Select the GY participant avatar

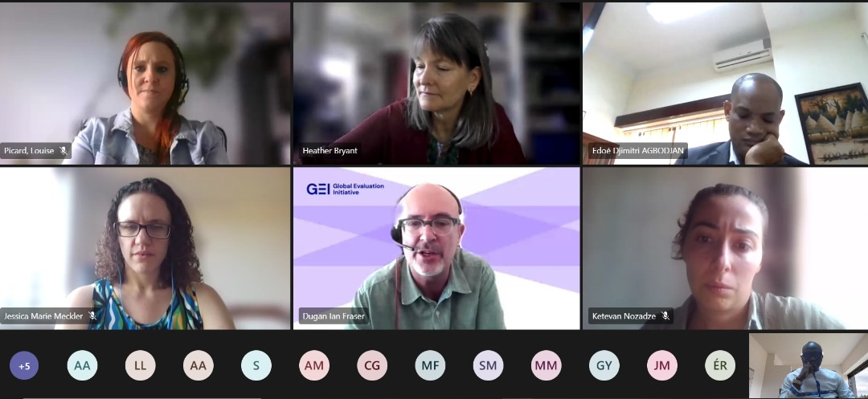(604, 365)
